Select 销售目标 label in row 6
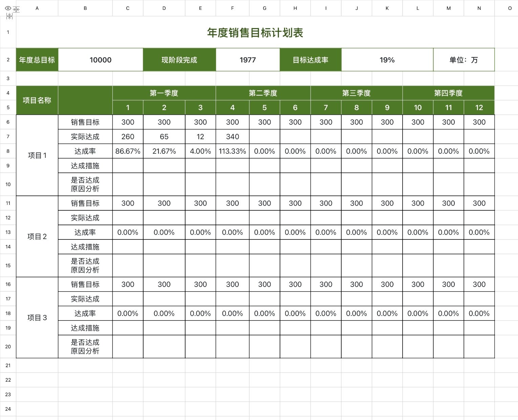The height and width of the screenshot is (420, 518). click(x=85, y=122)
